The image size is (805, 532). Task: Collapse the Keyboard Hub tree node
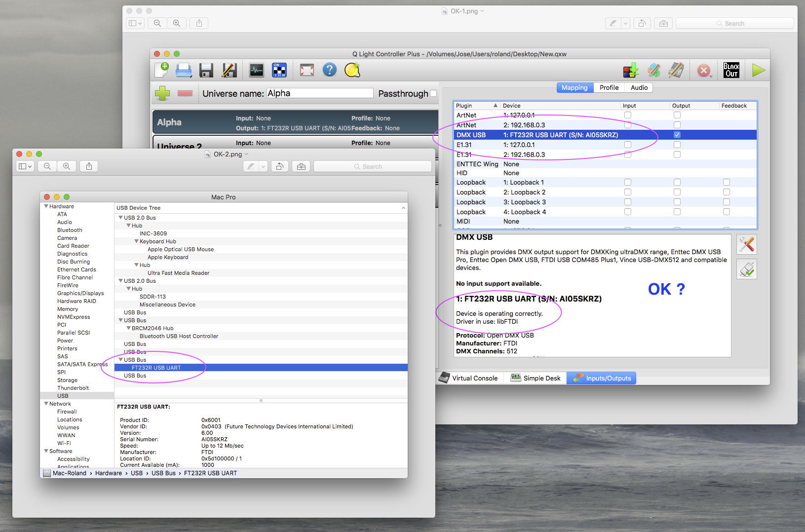coord(137,241)
